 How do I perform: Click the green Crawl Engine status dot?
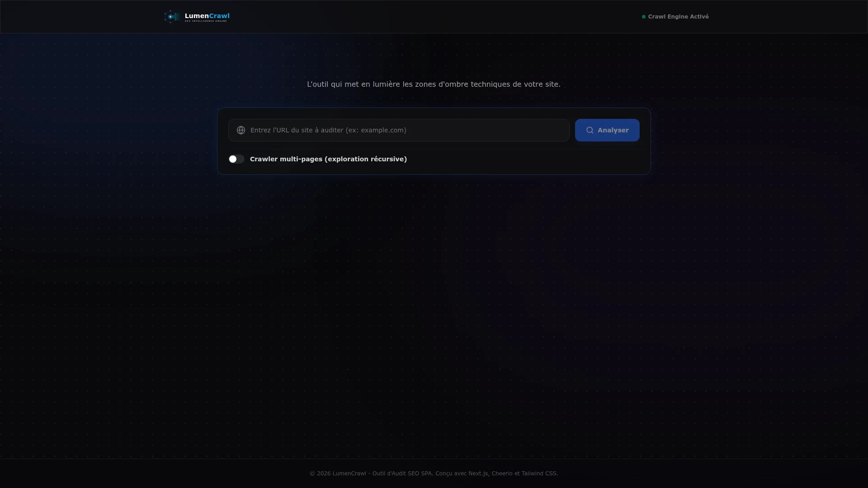coord(644,17)
